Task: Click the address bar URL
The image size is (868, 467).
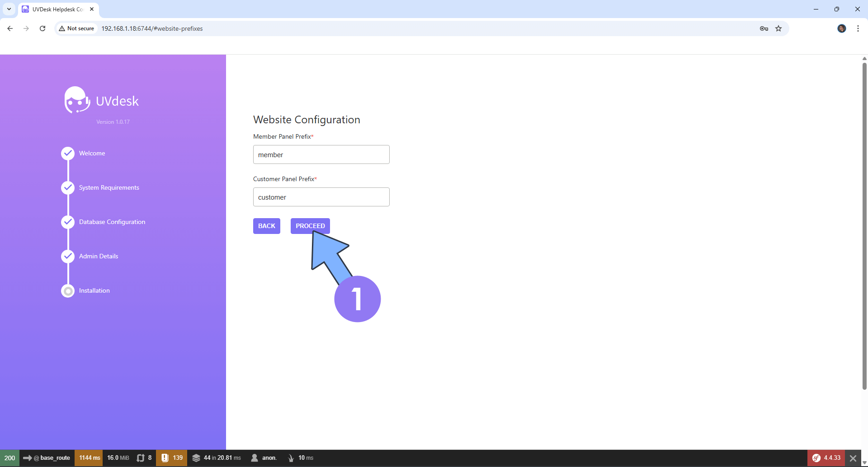Action: 152,28
